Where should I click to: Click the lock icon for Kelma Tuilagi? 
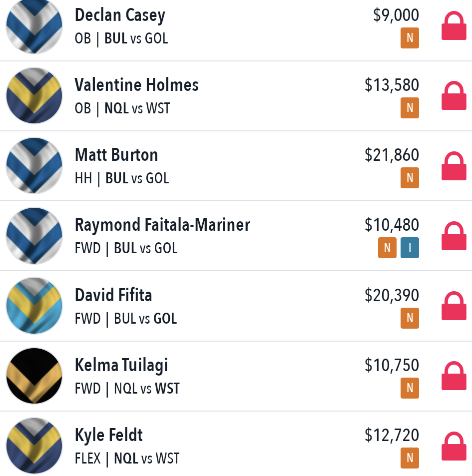coord(454,376)
